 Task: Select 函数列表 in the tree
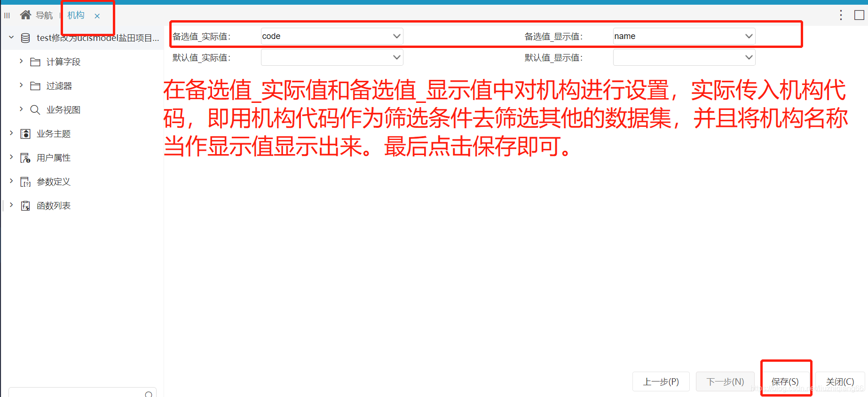(x=54, y=205)
